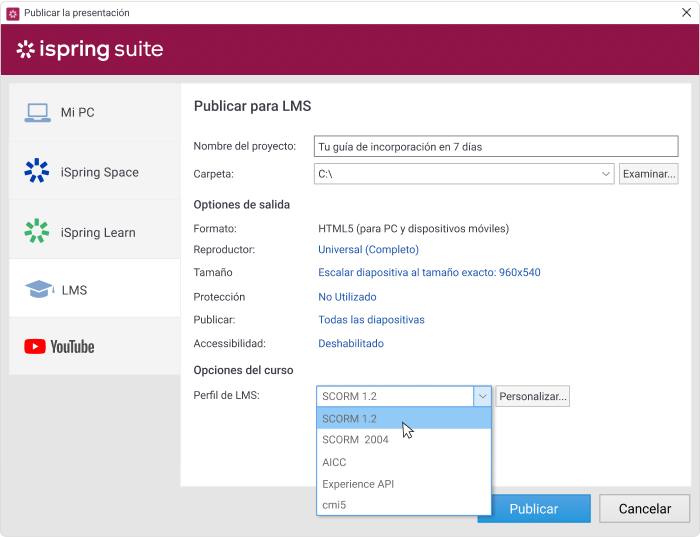The image size is (700, 537).
Task: Click the Examinar... browse button
Action: click(x=649, y=174)
